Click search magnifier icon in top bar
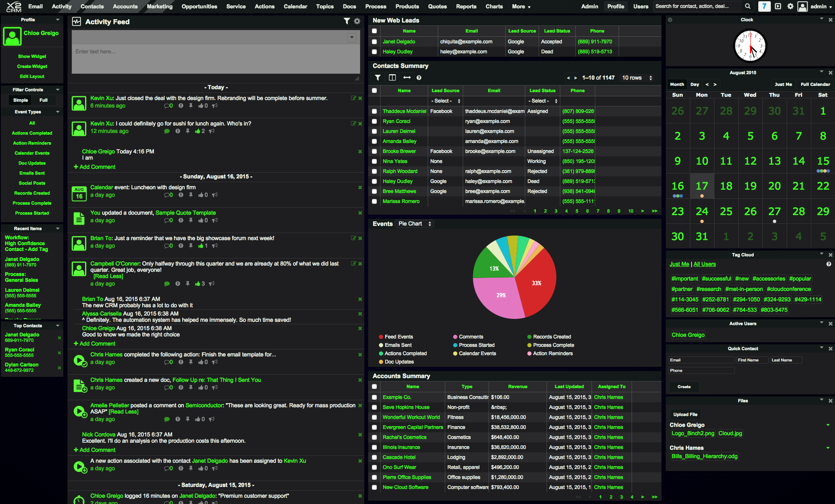Screen dimensions: 835x504 [748, 6]
